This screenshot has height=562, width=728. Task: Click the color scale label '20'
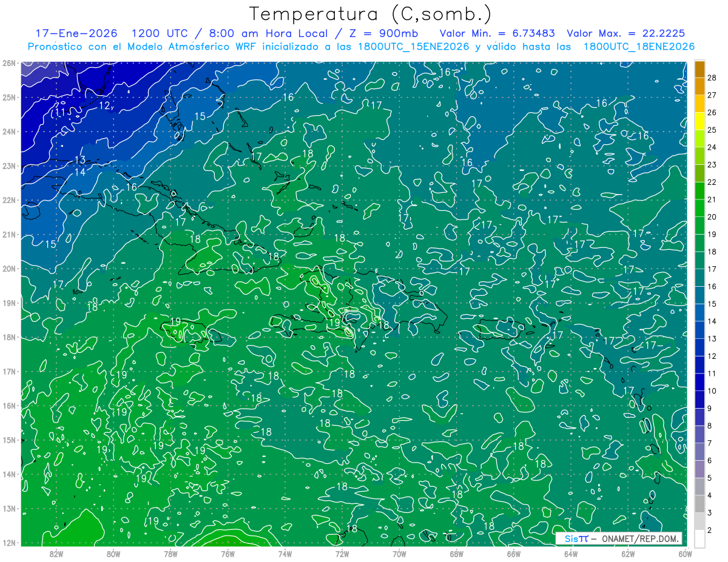[x=712, y=217]
